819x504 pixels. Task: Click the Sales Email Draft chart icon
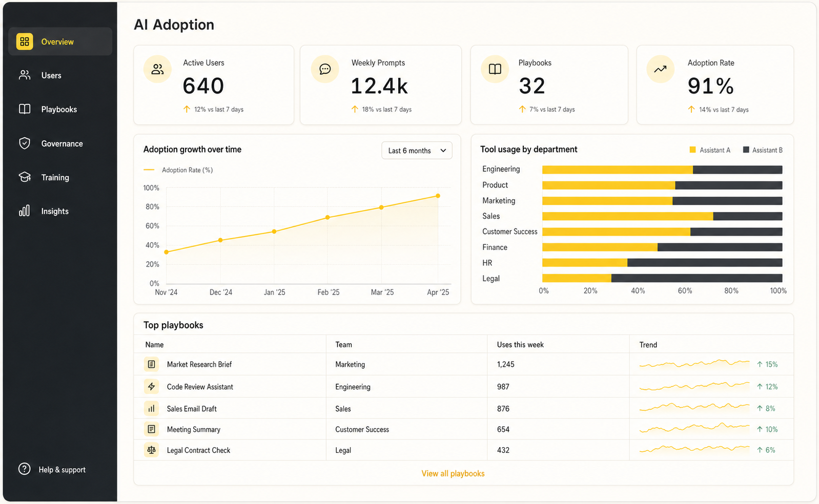(x=151, y=409)
